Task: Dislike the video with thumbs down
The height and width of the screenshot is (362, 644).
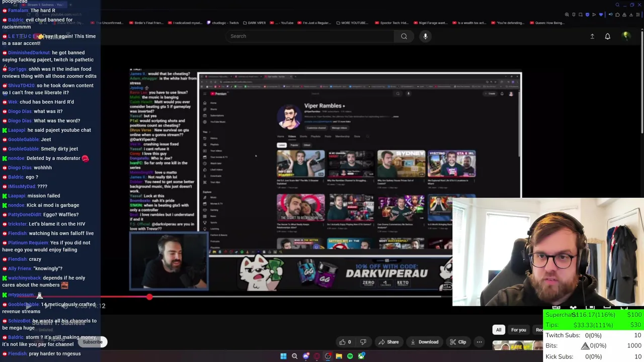Action: (363, 342)
